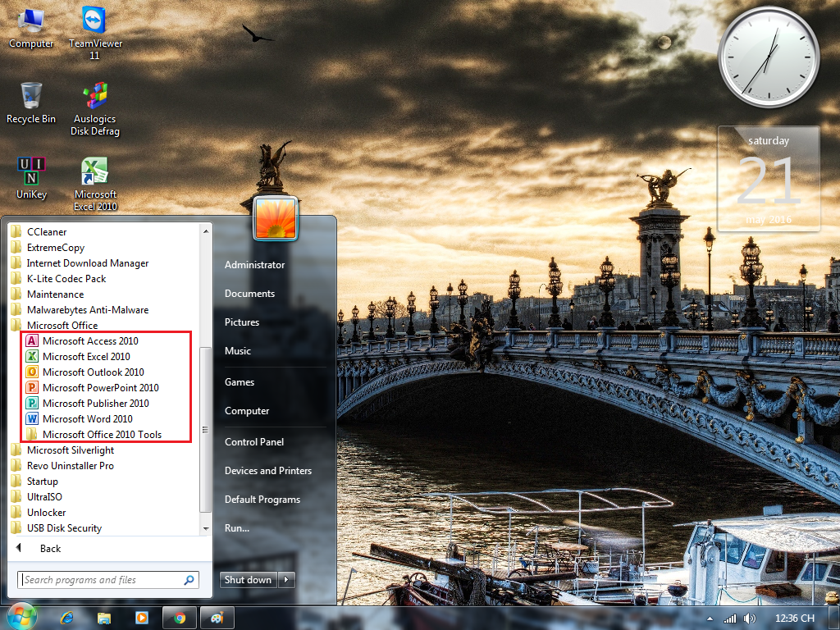Select Microsoft Excel 2010 desktop shortcut
The height and width of the screenshot is (630, 840).
95,184
